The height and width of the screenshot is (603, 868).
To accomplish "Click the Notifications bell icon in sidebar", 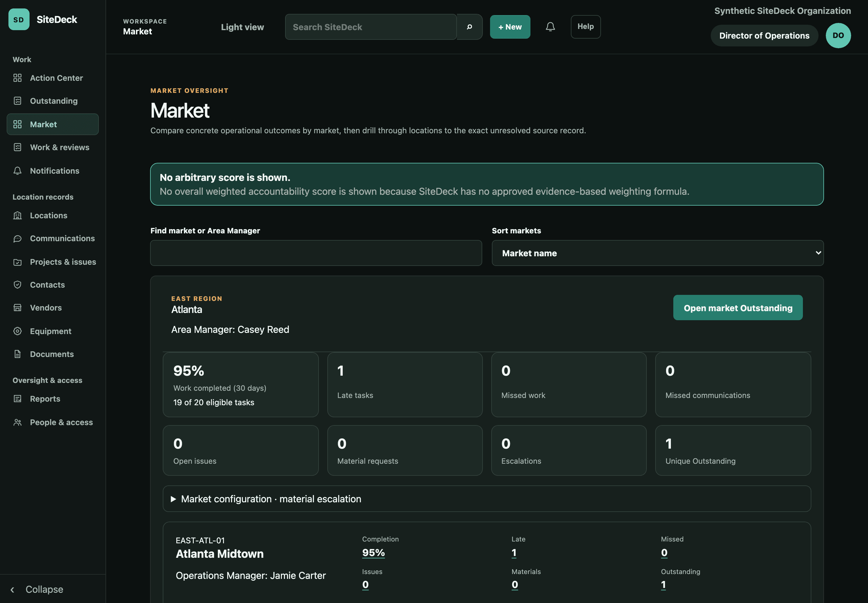I will (17, 171).
